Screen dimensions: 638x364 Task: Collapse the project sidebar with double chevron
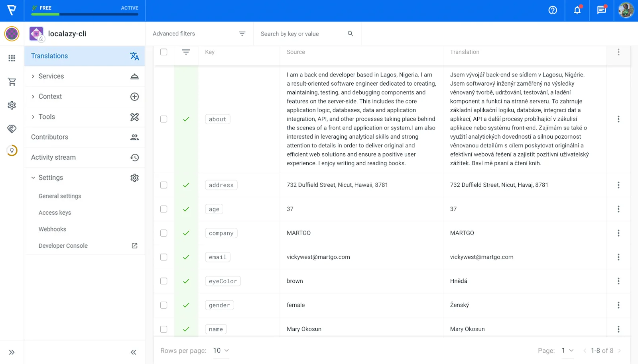coord(133,352)
